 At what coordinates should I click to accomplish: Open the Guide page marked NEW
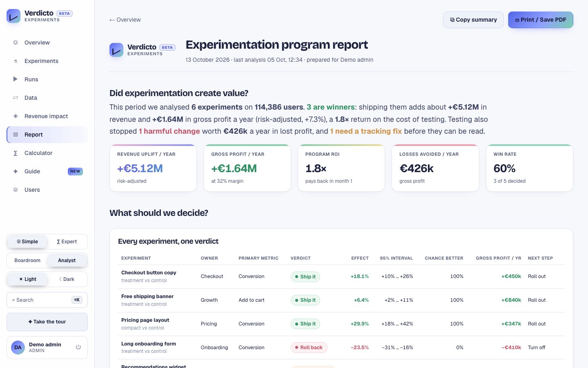(x=47, y=171)
